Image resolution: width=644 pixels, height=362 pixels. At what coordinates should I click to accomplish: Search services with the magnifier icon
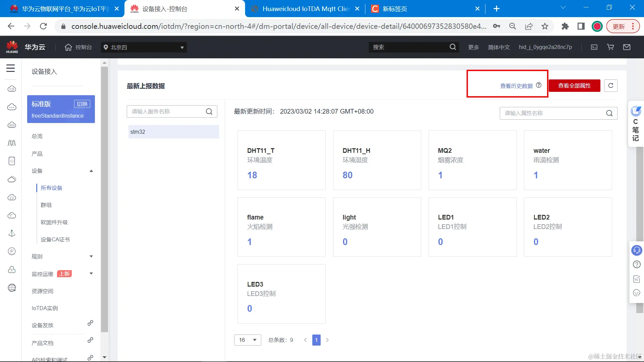(209, 112)
